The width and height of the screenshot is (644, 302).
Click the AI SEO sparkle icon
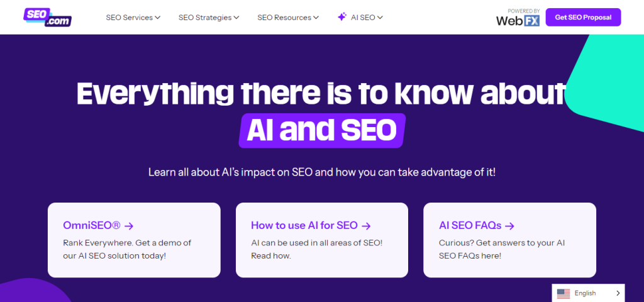click(x=342, y=17)
